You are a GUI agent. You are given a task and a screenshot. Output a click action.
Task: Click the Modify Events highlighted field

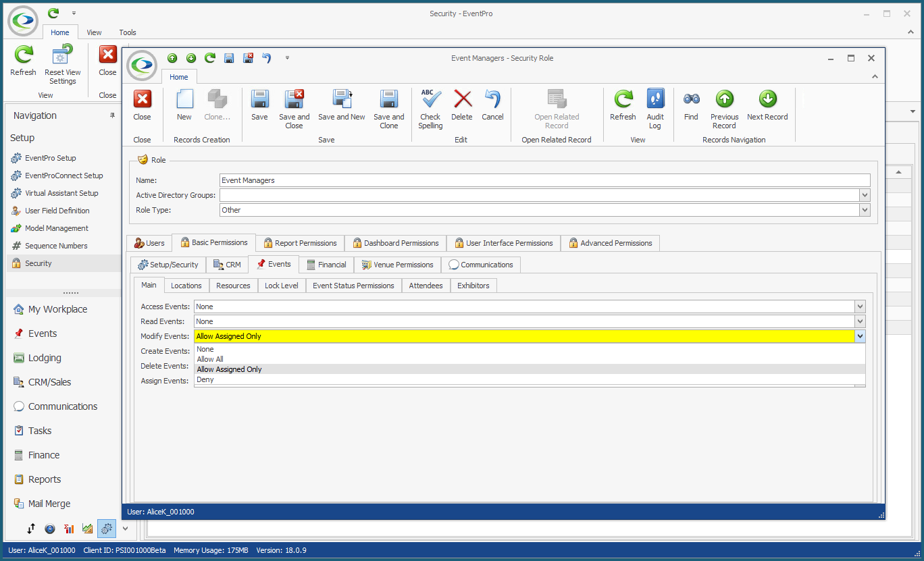(x=524, y=336)
